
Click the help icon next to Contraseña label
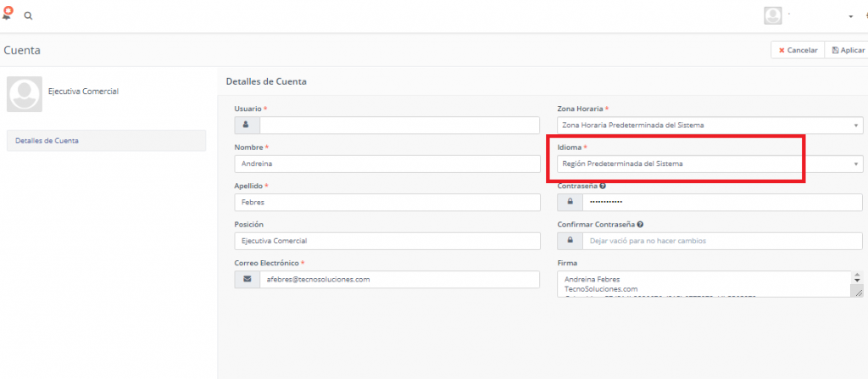pos(603,185)
